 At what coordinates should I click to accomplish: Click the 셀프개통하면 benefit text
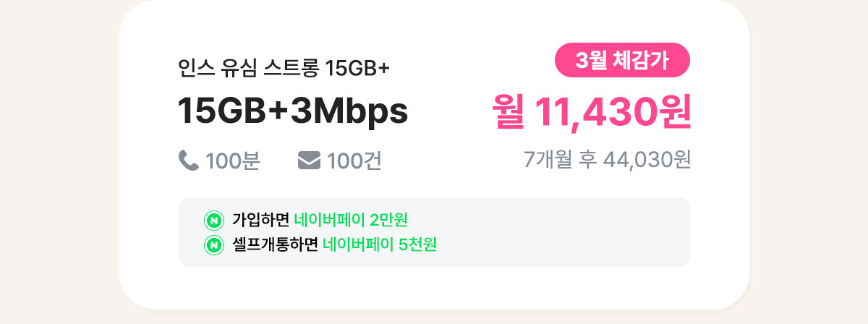[276, 246]
